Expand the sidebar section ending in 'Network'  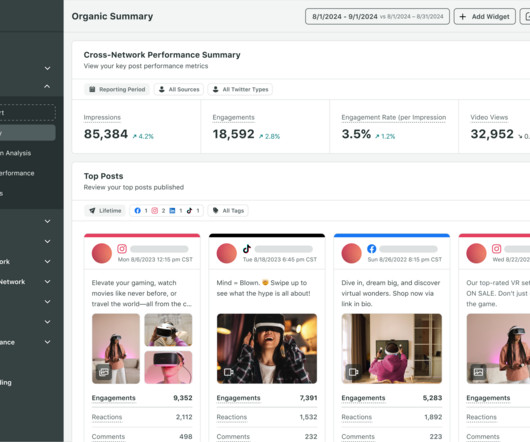point(47,281)
